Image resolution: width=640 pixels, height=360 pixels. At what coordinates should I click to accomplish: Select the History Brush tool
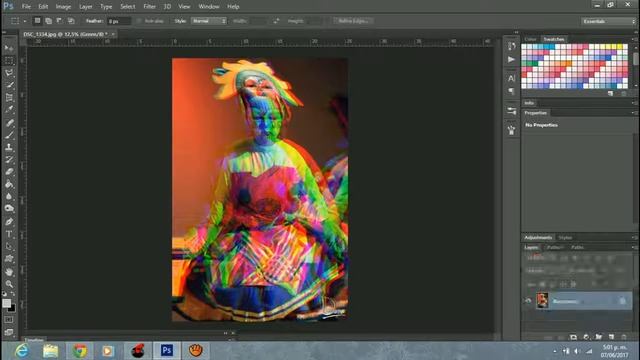pos(9,160)
